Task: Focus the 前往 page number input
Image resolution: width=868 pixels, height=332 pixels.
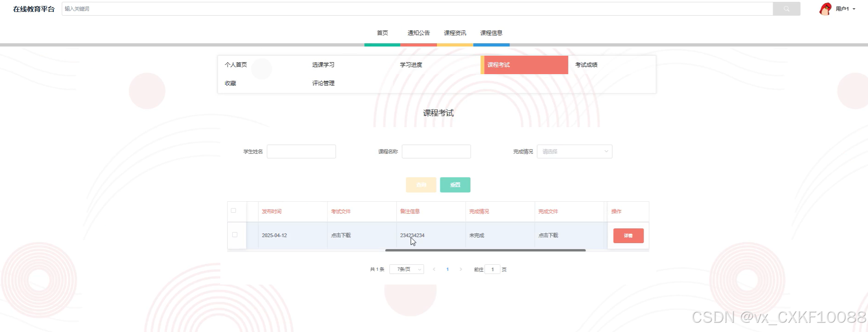Action: (493, 269)
